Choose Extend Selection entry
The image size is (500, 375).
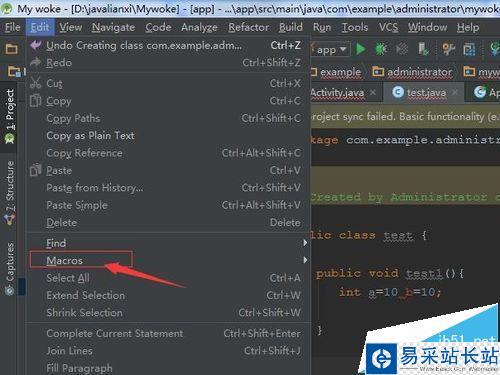click(168, 295)
